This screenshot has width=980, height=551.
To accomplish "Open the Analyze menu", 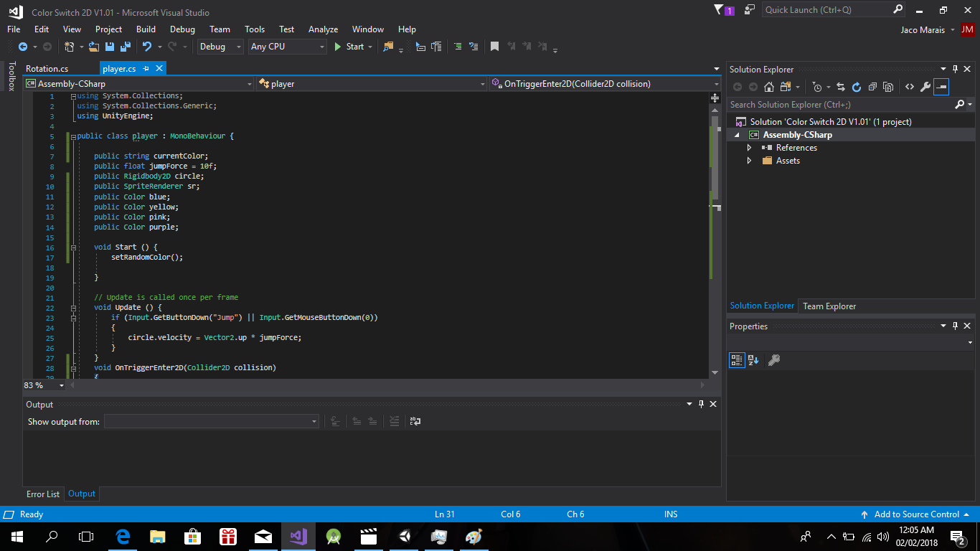I will click(x=323, y=29).
